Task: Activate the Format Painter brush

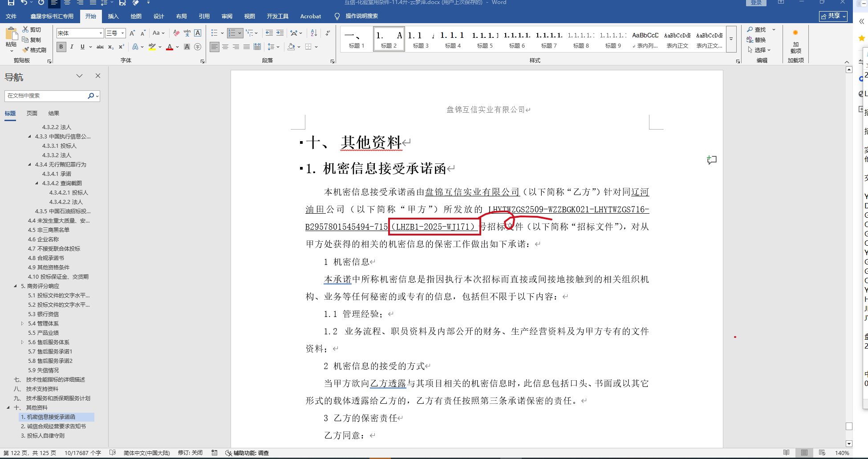Action: pyautogui.click(x=25, y=50)
